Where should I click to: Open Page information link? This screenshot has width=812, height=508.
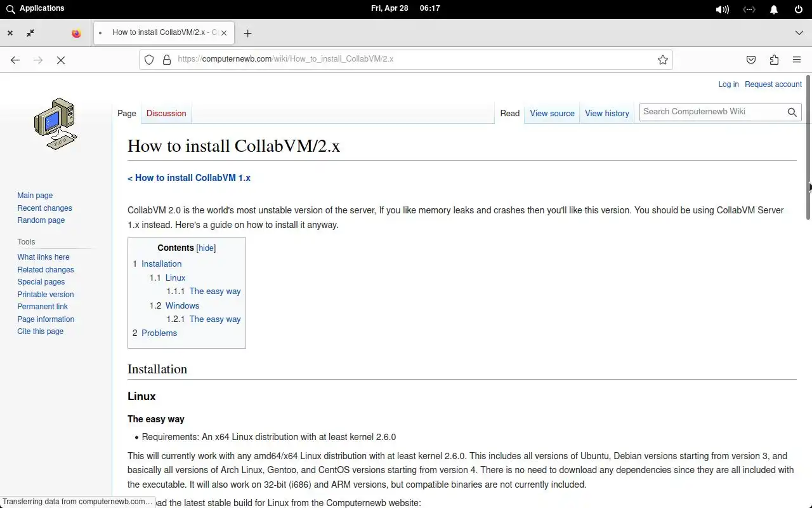click(x=46, y=319)
